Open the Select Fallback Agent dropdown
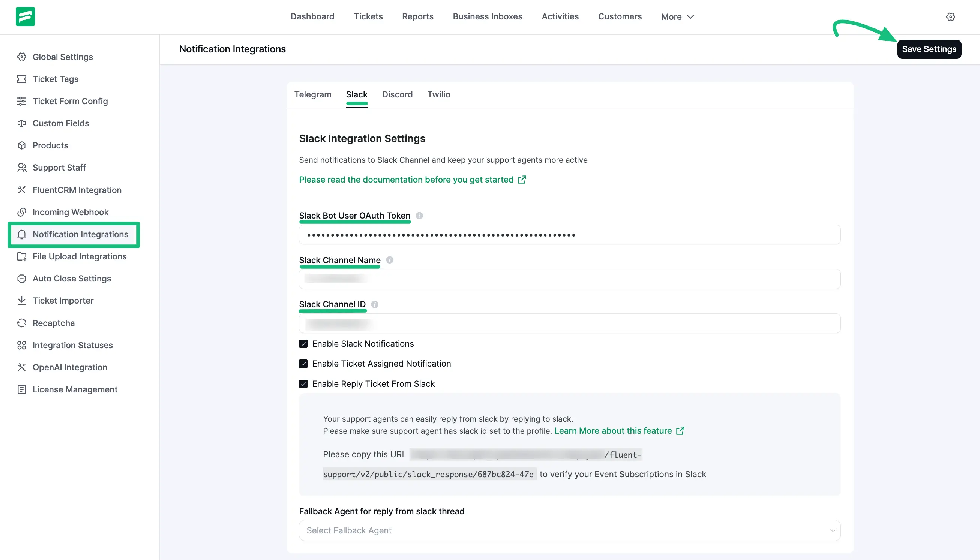 pyautogui.click(x=569, y=530)
